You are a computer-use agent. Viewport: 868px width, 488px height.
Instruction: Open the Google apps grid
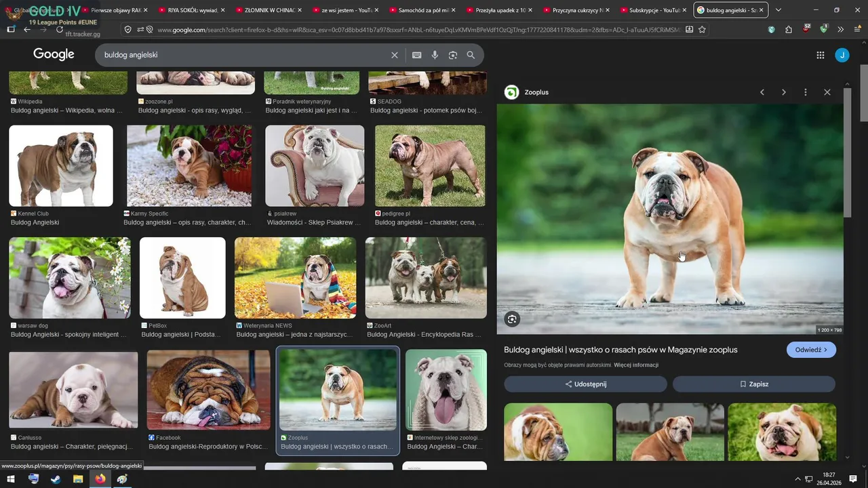tap(820, 55)
